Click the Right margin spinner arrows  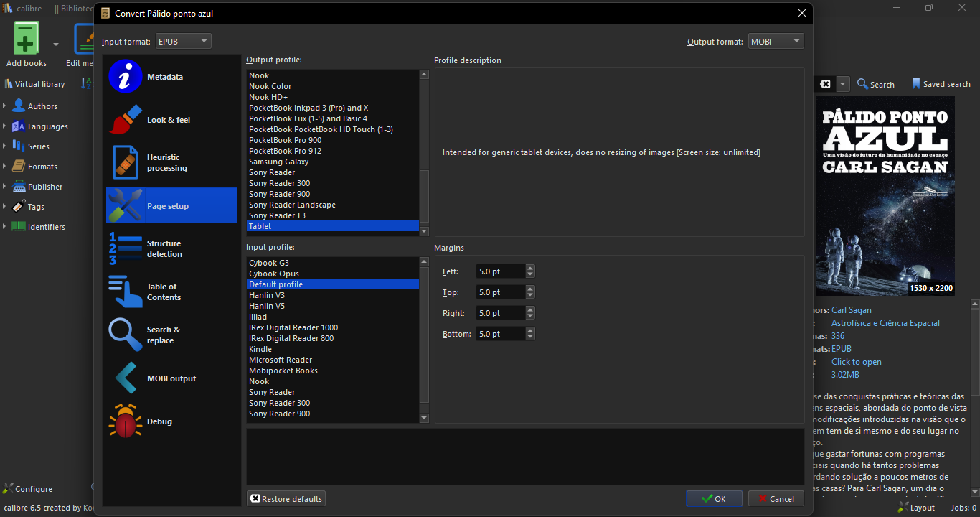point(530,313)
